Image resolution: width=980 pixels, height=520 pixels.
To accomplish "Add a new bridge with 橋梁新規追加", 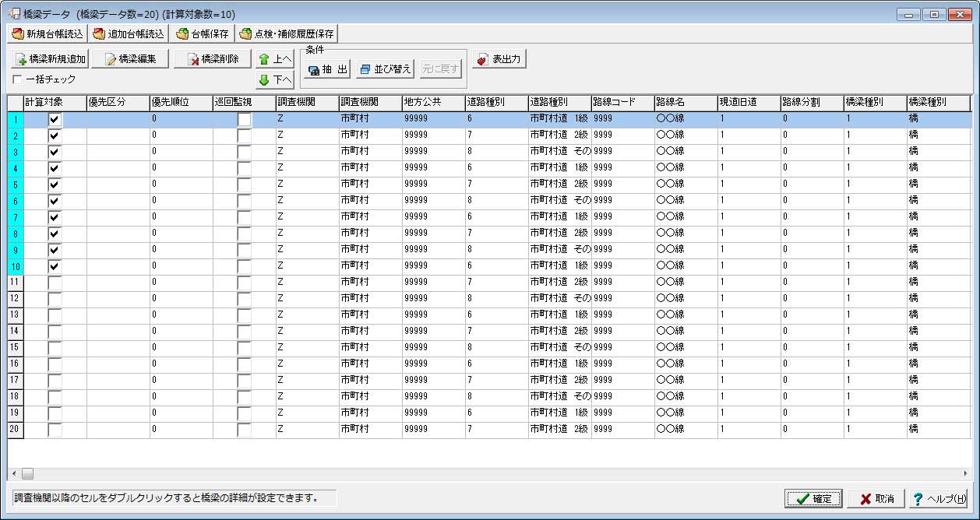I will (x=50, y=59).
